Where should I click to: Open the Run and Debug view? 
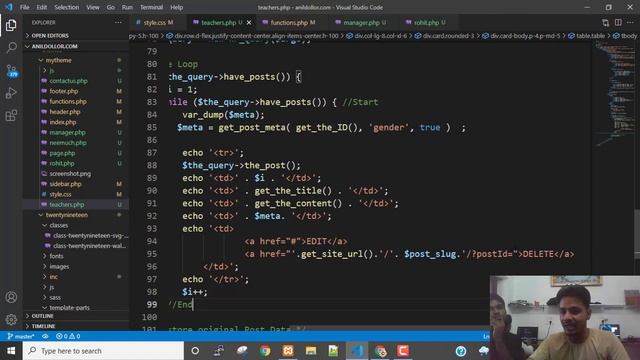tap(11, 93)
